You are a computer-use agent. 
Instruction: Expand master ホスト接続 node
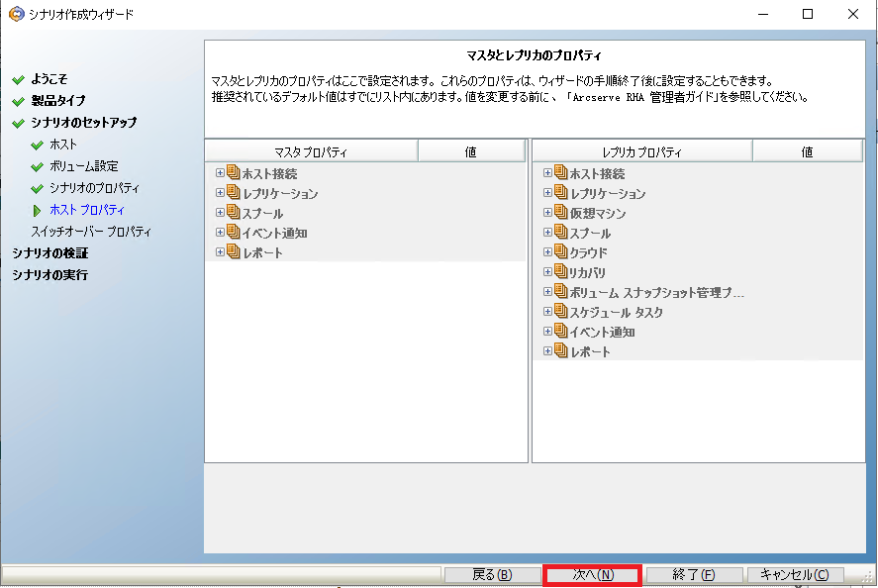coord(220,173)
